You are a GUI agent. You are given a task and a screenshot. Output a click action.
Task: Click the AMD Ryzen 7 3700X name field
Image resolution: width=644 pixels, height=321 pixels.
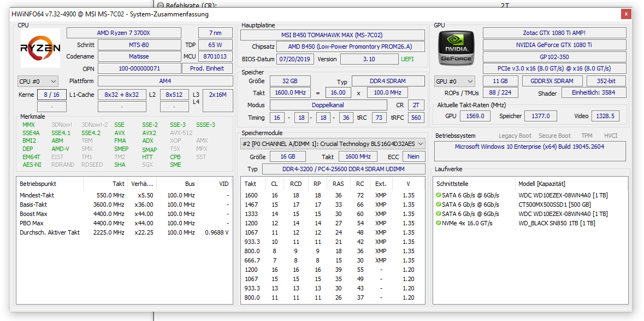coord(123,33)
